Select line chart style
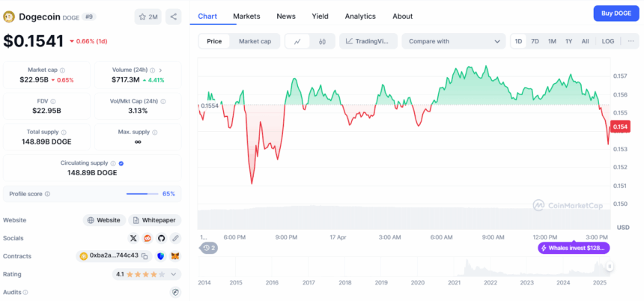Viewport: 644px width, 301px height. [298, 41]
